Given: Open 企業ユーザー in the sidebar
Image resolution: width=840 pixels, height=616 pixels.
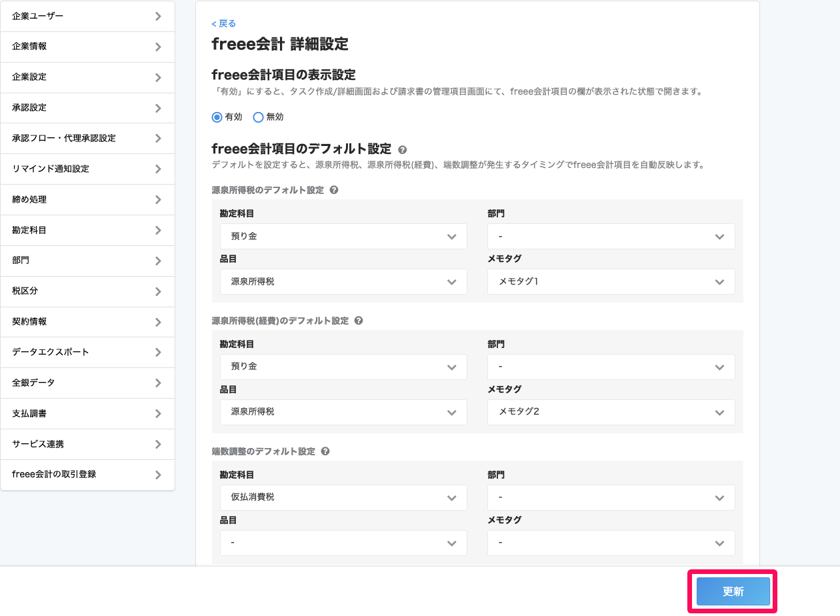Looking at the screenshot, I should click(87, 16).
